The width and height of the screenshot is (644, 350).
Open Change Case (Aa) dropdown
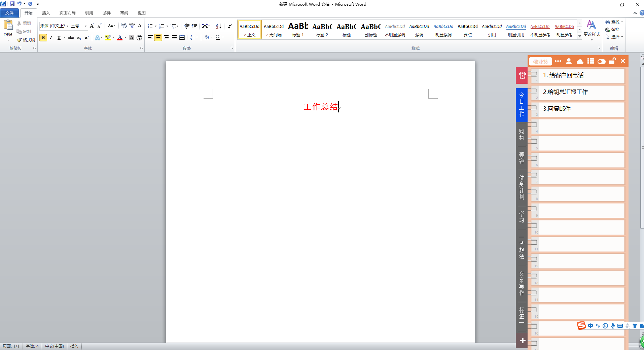coord(111,26)
